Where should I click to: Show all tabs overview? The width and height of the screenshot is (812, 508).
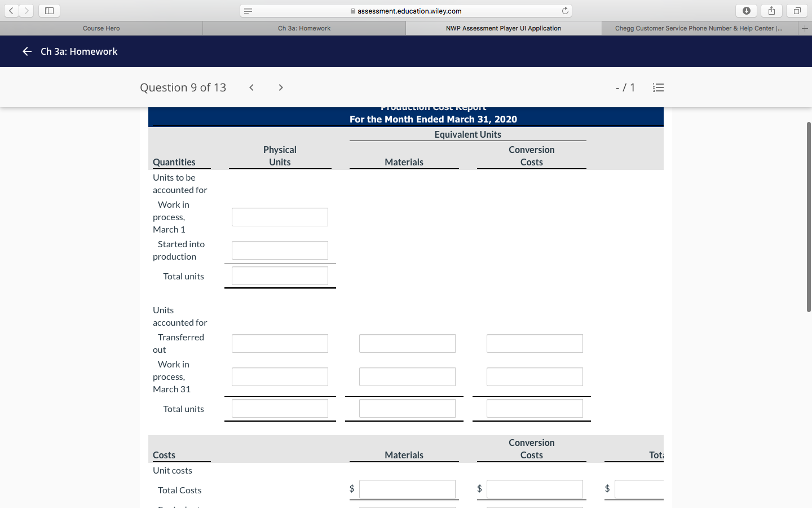[796, 10]
